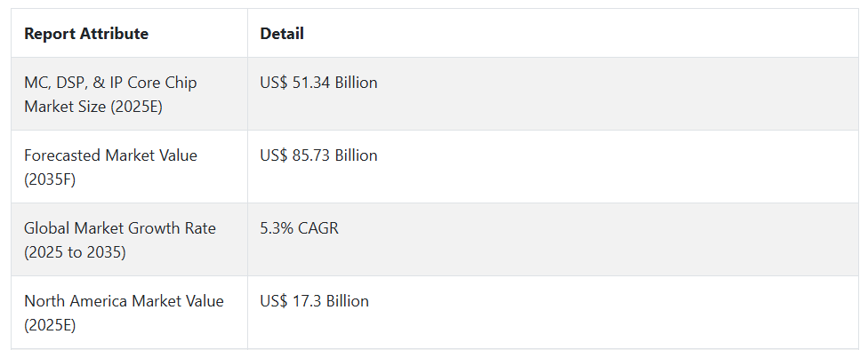Select the Forecasted Market Value (2035F) cell
868x350 pixels.
tap(129, 167)
